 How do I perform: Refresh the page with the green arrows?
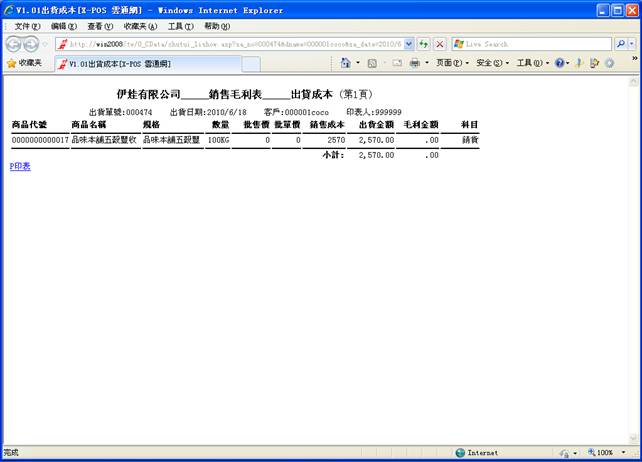pos(424,44)
